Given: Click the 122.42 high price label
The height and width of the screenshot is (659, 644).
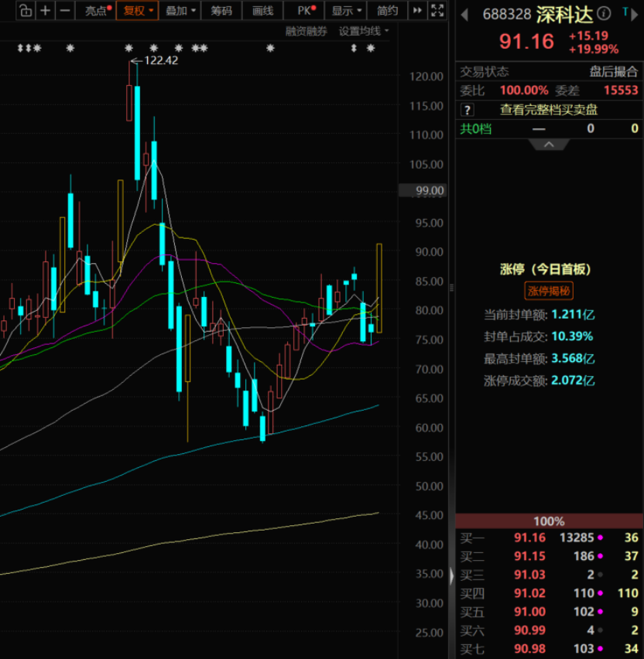Looking at the screenshot, I should [161, 60].
